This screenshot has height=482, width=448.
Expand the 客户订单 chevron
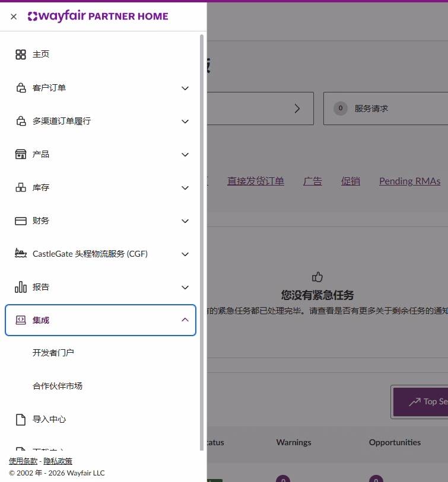coord(185,88)
